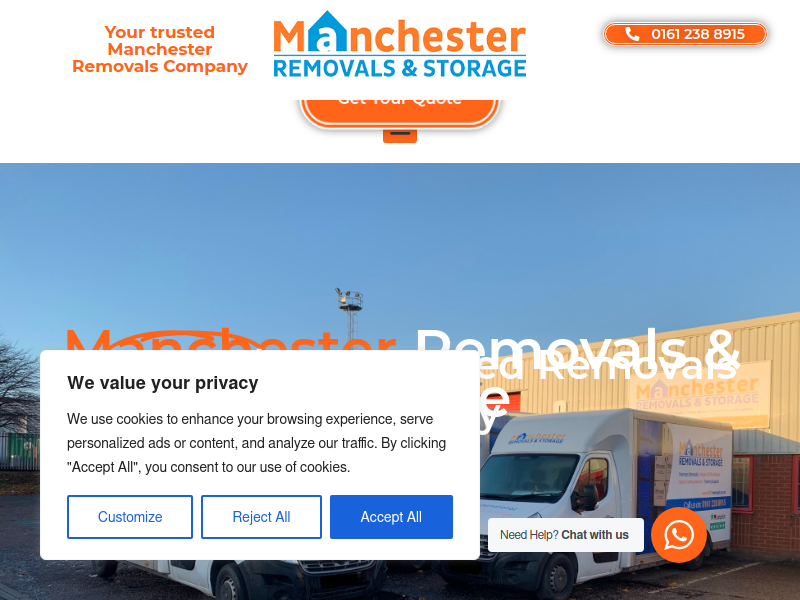Click the white "Removals &" hero heading text
The height and width of the screenshot is (600, 800).
(577, 348)
